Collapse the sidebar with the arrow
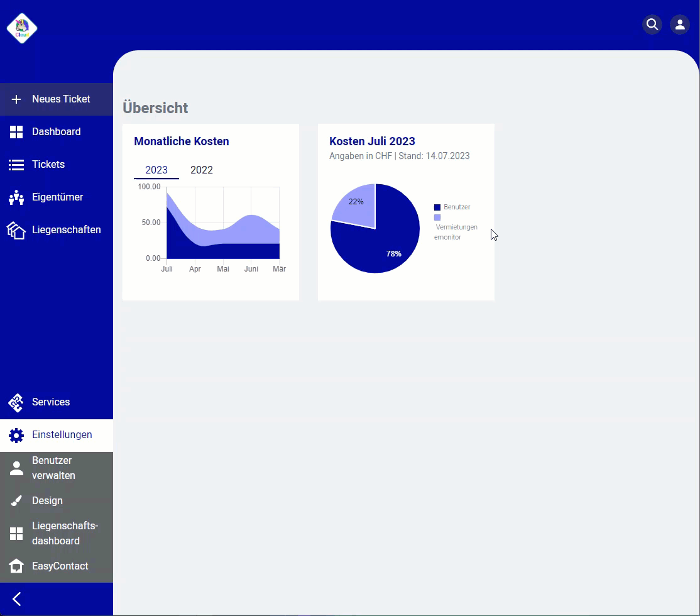 [x=17, y=599]
